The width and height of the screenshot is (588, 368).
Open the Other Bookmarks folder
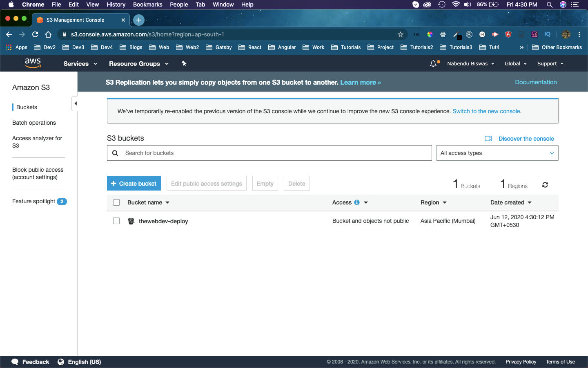click(557, 47)
